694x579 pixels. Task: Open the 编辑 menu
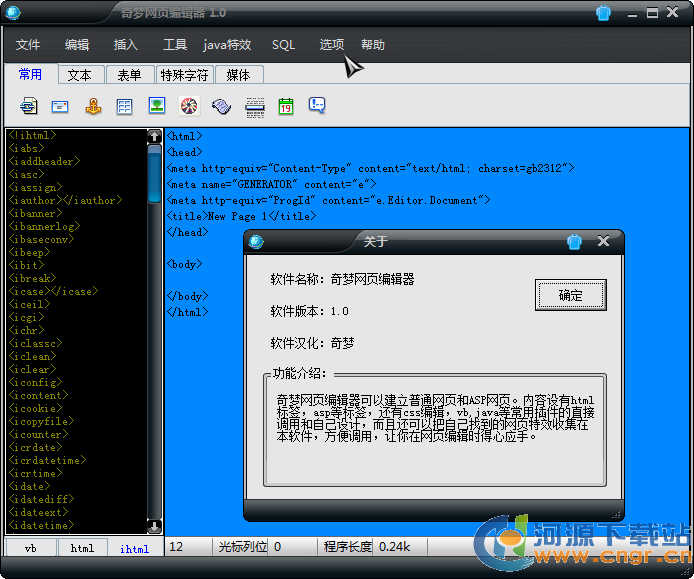pos(77,45)
